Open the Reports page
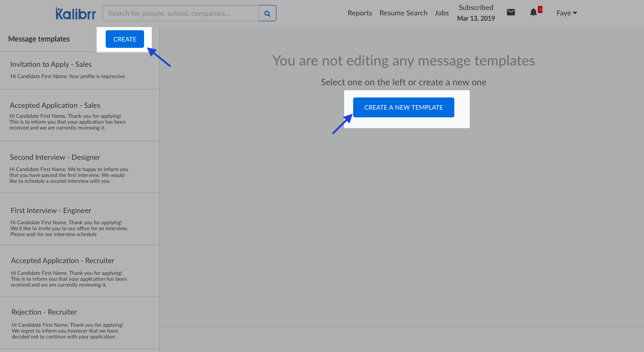Screen dimensions: 644x352 pyautogui.click(x=359, y=13)
